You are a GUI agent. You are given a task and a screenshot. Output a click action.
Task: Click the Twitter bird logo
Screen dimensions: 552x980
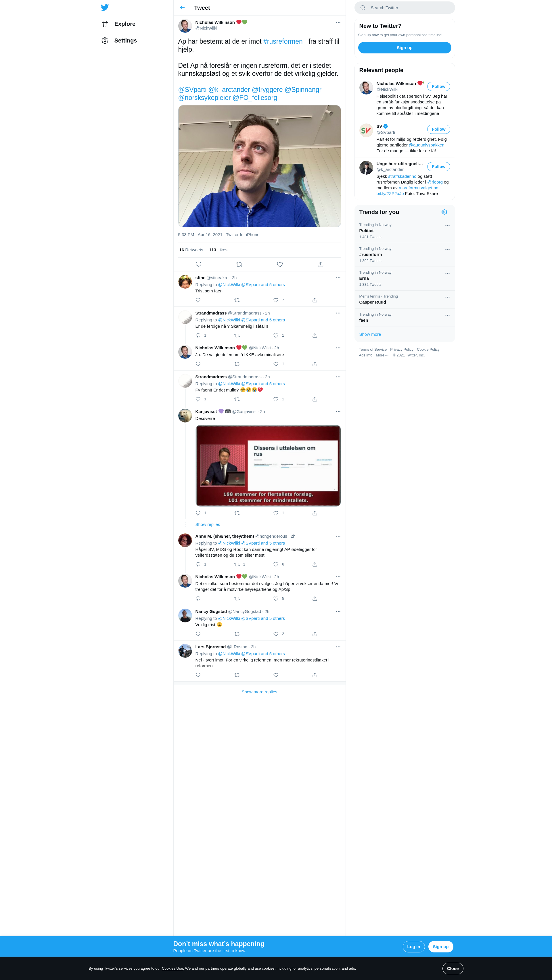[x=105, y=7]
